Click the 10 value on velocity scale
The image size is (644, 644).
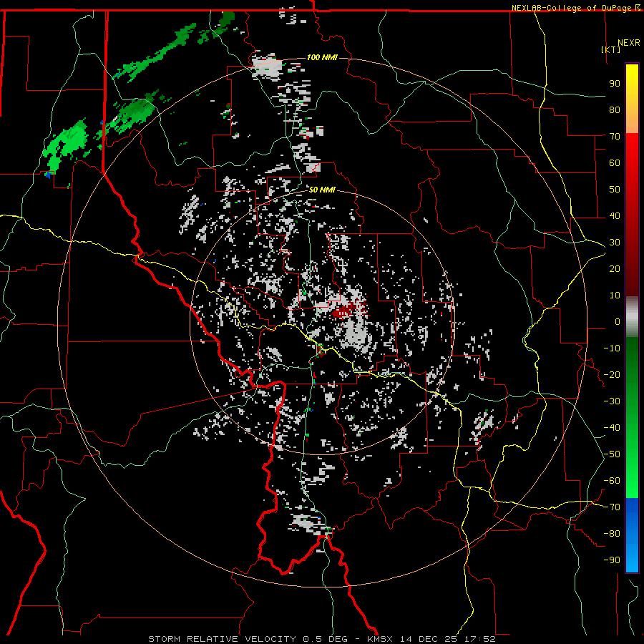click(x=615, y=296)
